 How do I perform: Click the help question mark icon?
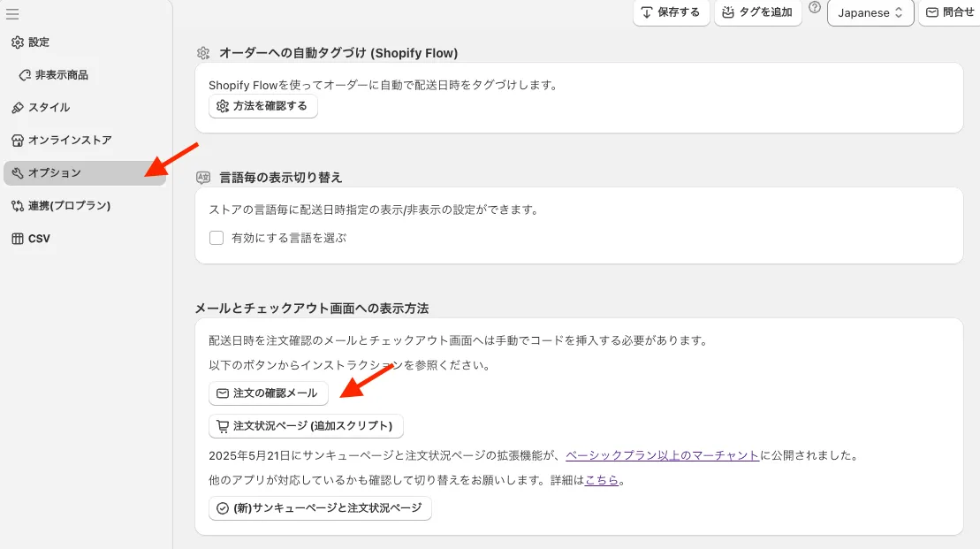(815, 8)
